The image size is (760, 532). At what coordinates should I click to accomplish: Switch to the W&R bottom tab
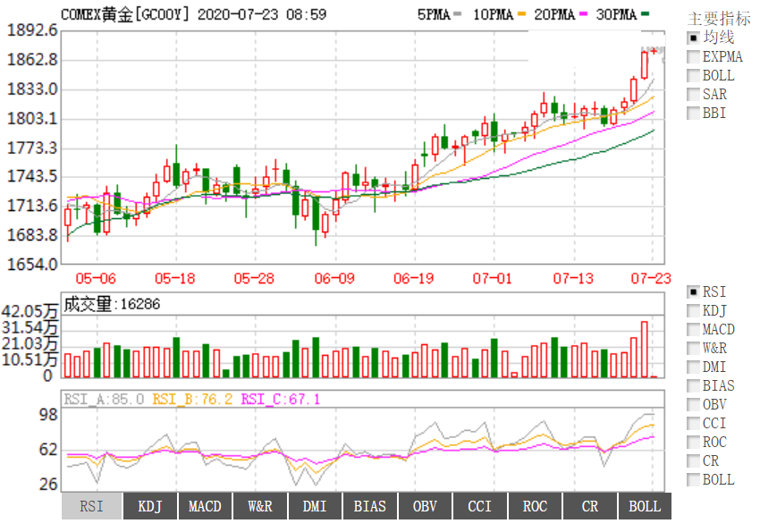click(x=260, y=506)
